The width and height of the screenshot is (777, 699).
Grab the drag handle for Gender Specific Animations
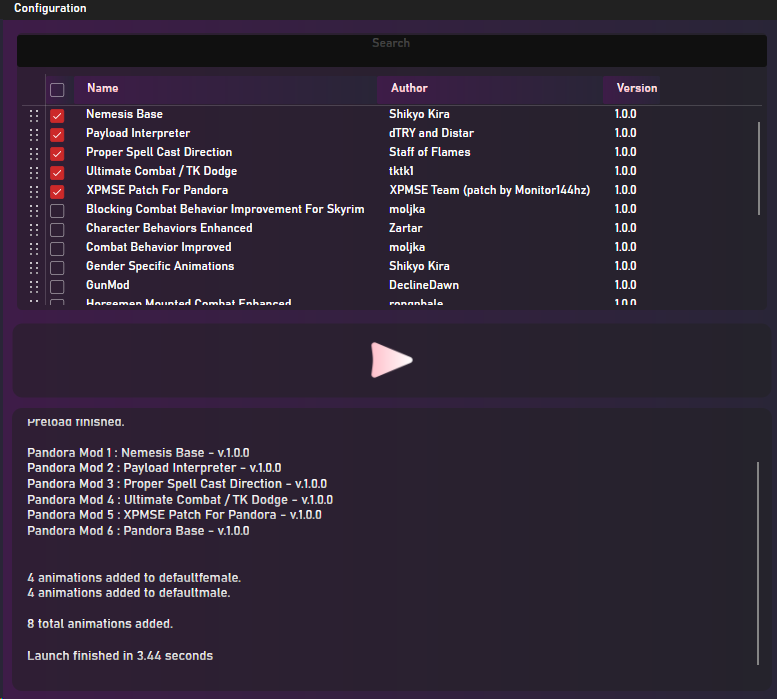[34, 268]
